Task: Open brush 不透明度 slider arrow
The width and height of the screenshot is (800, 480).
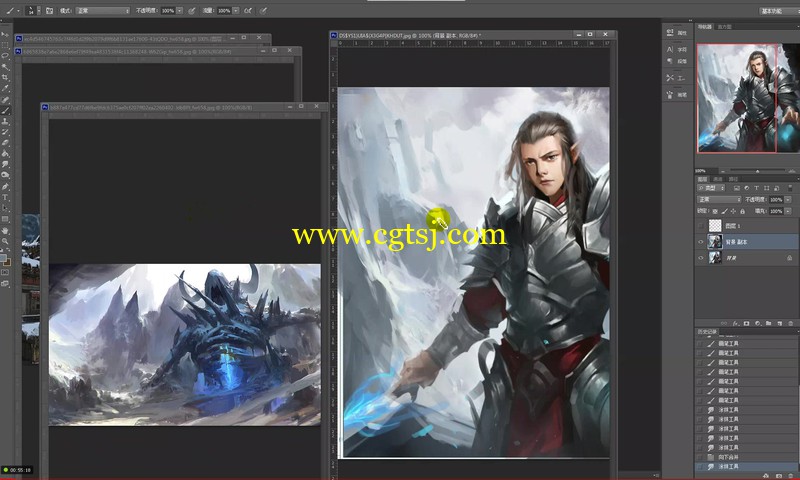Action: point(179,11)
